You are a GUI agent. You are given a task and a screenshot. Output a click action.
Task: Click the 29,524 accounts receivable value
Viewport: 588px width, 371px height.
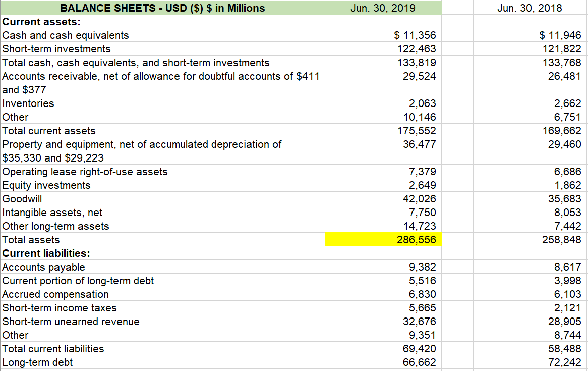point(420,76)
